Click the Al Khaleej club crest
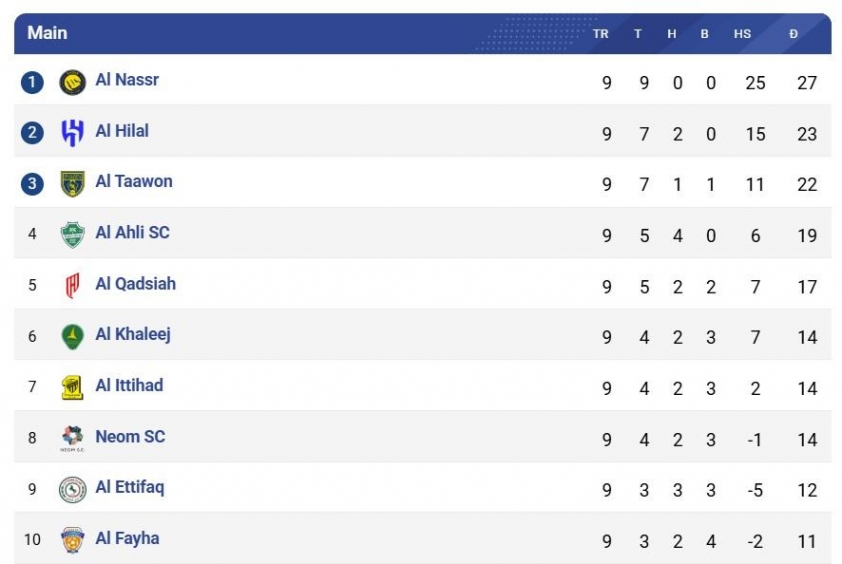Viewport: 842px width, 564px height. pos(72,336)
